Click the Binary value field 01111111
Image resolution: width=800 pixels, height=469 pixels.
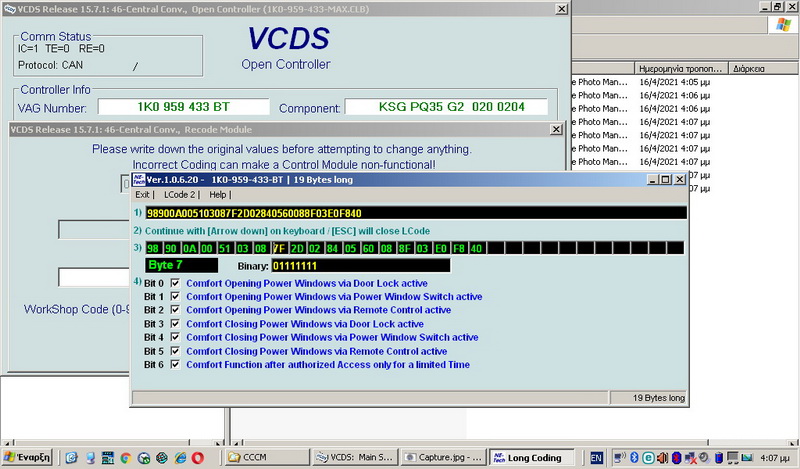[x=361, y=265]
